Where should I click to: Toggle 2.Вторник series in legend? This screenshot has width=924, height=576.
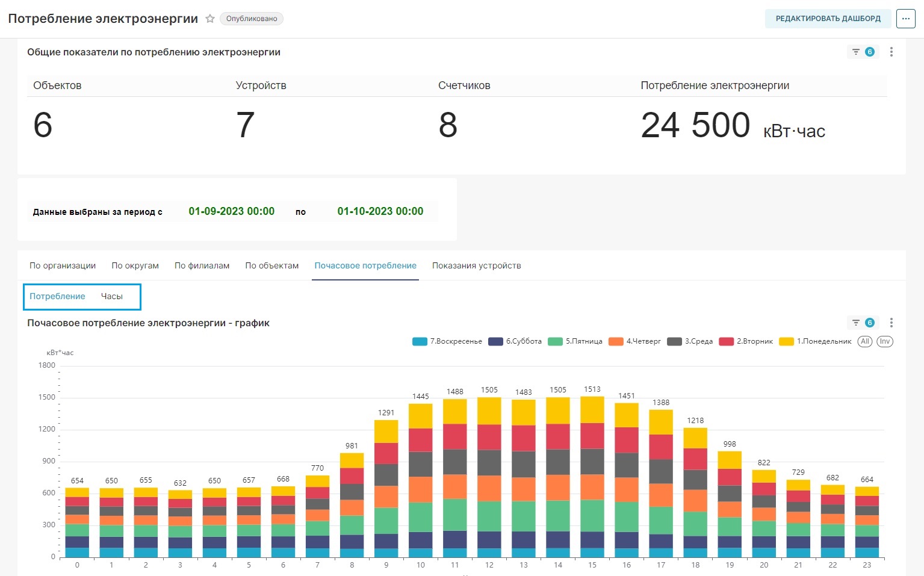[x=746, y=341]
